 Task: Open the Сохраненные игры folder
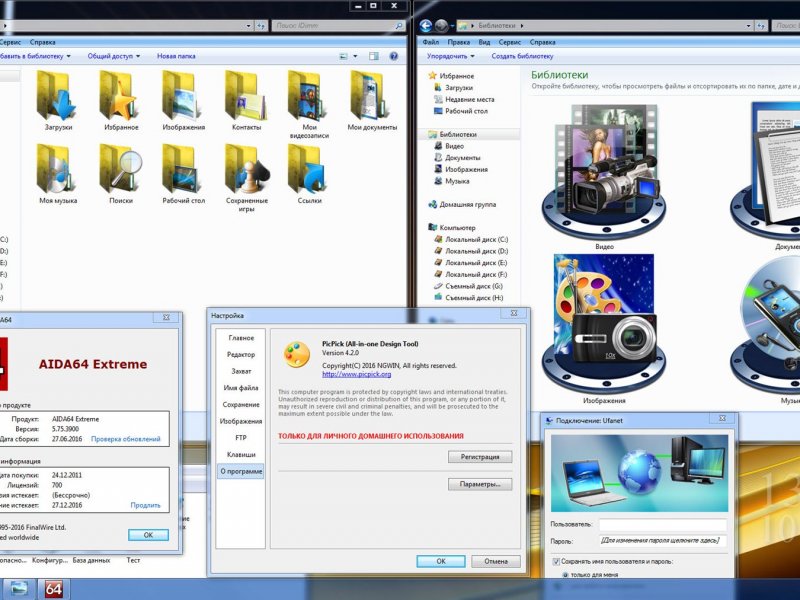tap(246, 178)
